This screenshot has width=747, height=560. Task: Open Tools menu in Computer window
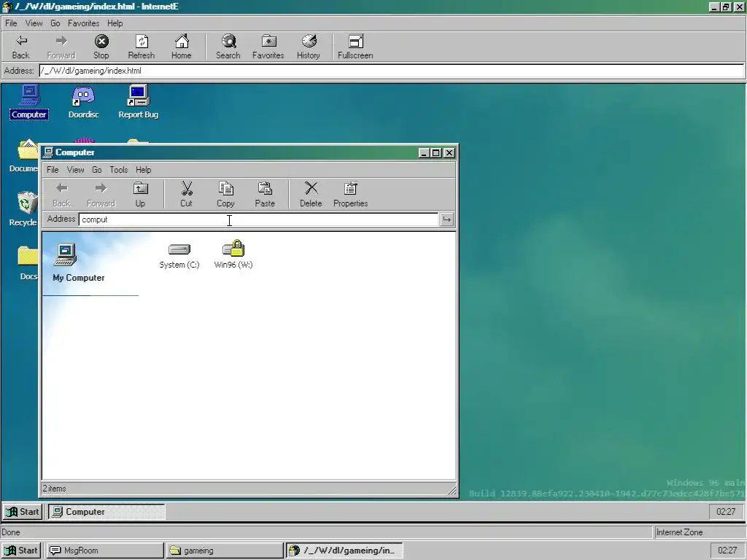119,170
